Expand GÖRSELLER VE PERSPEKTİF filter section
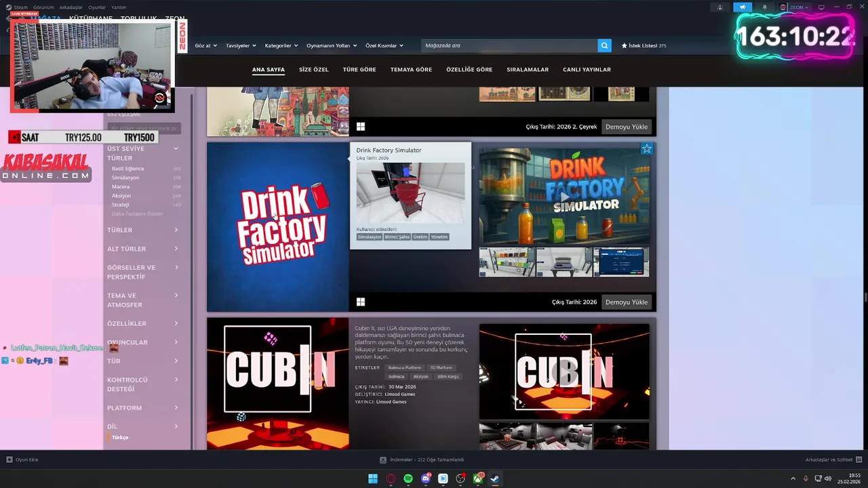This screenshot has width=868, height=488. pyautogui.click(x=143, y=272)
